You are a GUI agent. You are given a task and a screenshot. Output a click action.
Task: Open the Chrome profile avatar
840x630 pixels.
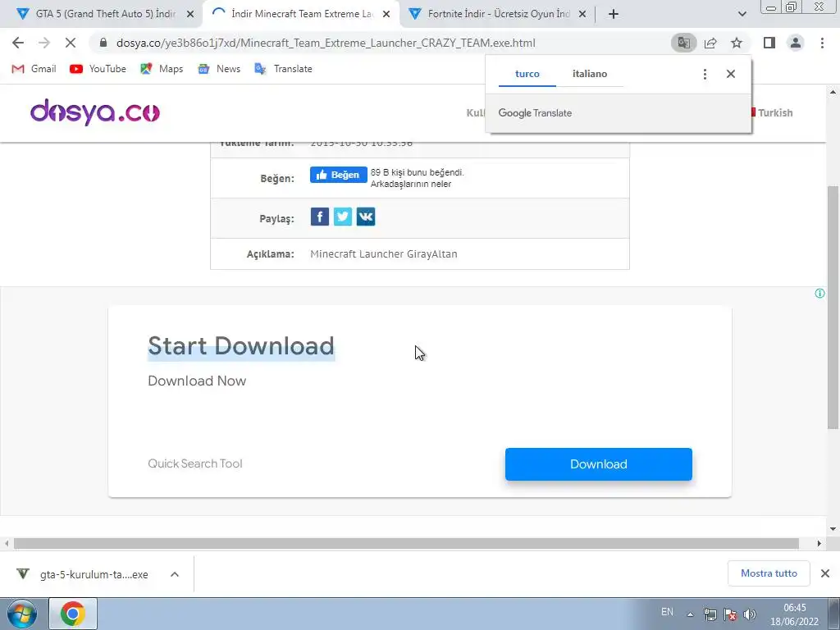point(796,43)
